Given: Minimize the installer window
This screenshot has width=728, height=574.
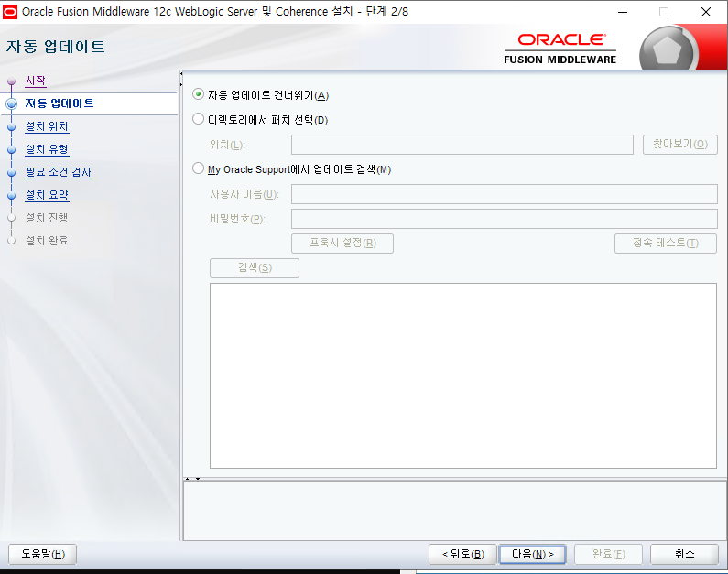Looking at the screenshot, I should (x=623, y=12).
